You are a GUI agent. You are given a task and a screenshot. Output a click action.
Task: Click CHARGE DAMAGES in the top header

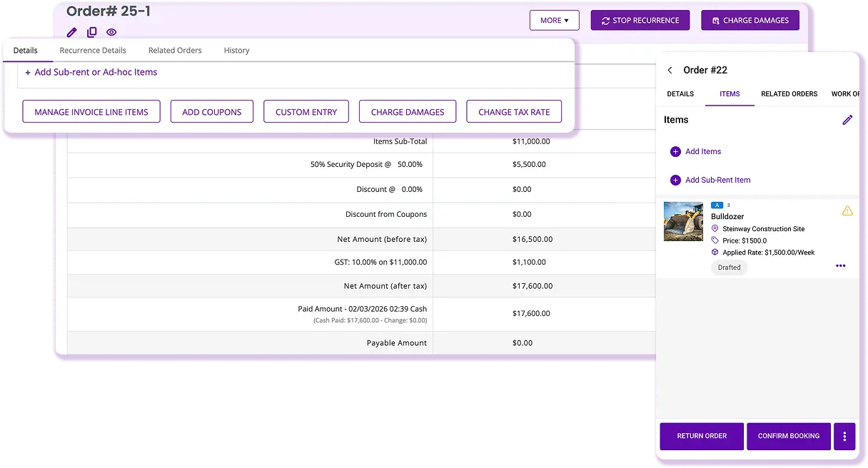[x=750, y=21]
